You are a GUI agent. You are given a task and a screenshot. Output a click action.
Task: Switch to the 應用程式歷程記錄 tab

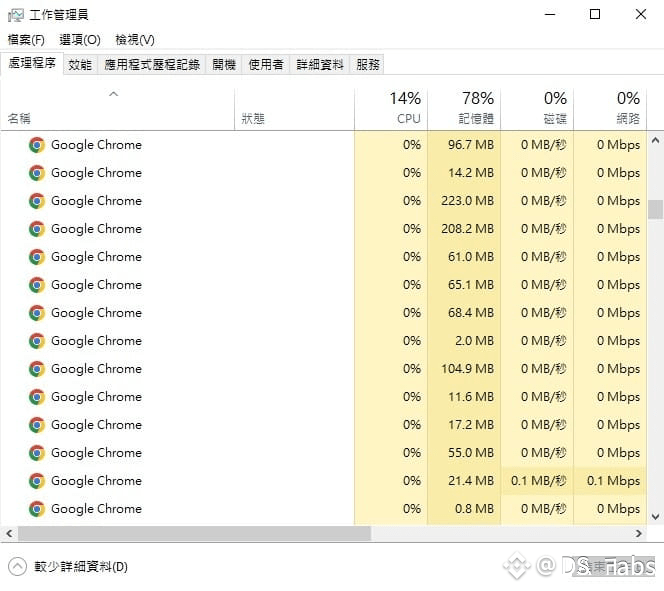pyautogui.click(x=152, y=64)
